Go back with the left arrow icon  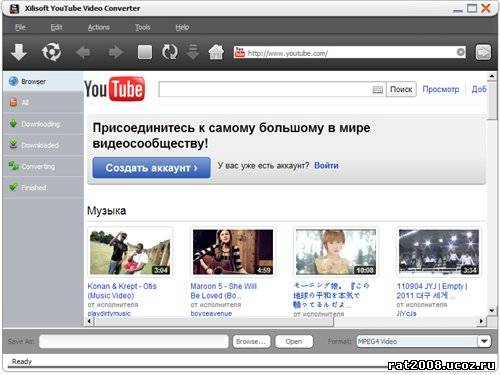[x=83, y=52]
